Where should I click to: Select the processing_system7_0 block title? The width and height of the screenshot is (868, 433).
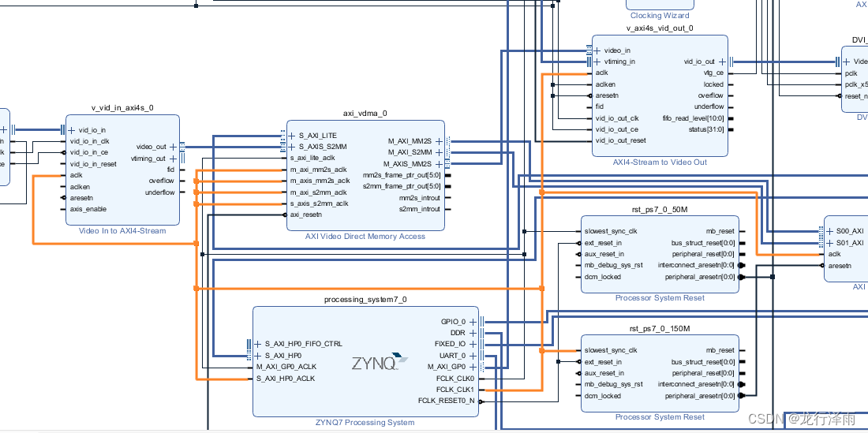click(x=365, y=300)
